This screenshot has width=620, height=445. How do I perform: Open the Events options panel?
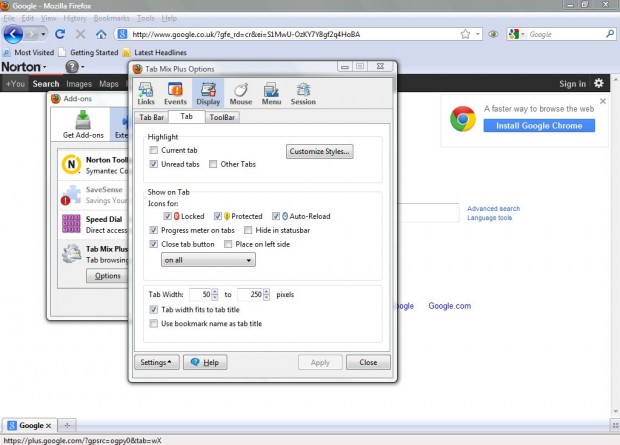(175, 93)
